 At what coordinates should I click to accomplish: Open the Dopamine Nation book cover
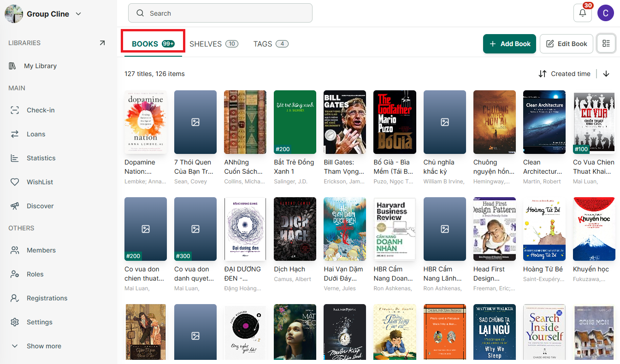point(146,122)
